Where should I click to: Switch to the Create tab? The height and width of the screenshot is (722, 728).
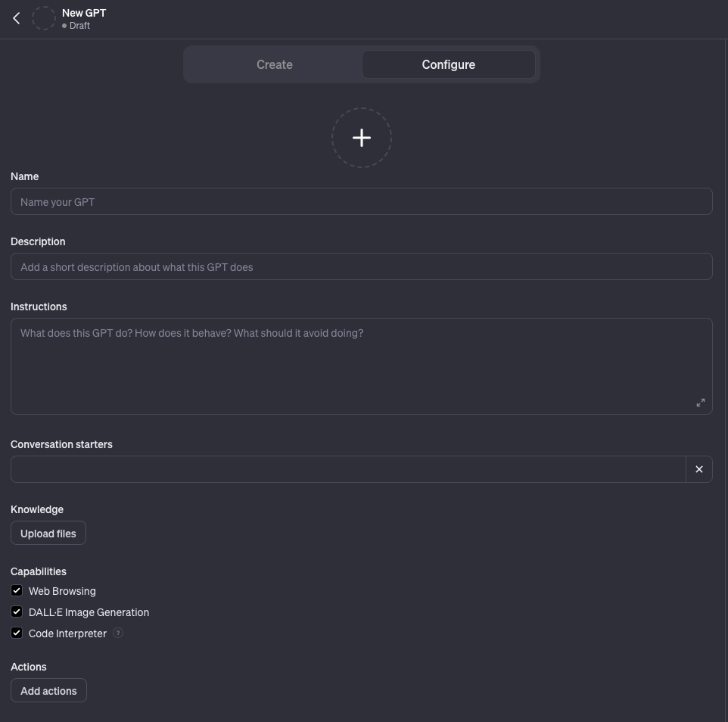(x=274, y=64)
